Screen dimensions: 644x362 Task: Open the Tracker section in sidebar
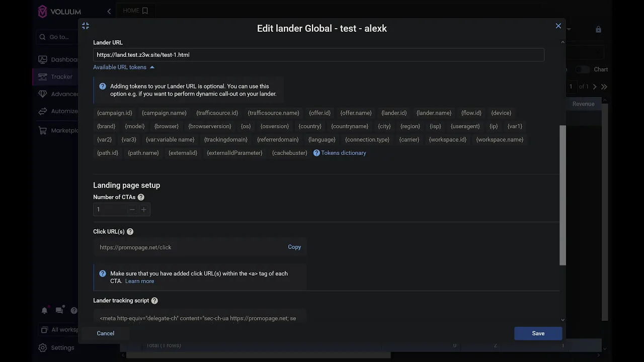point(61,77)
